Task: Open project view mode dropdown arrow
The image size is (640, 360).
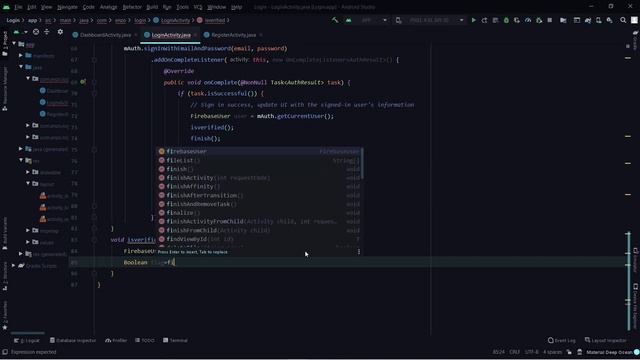Action: [26, 32]
